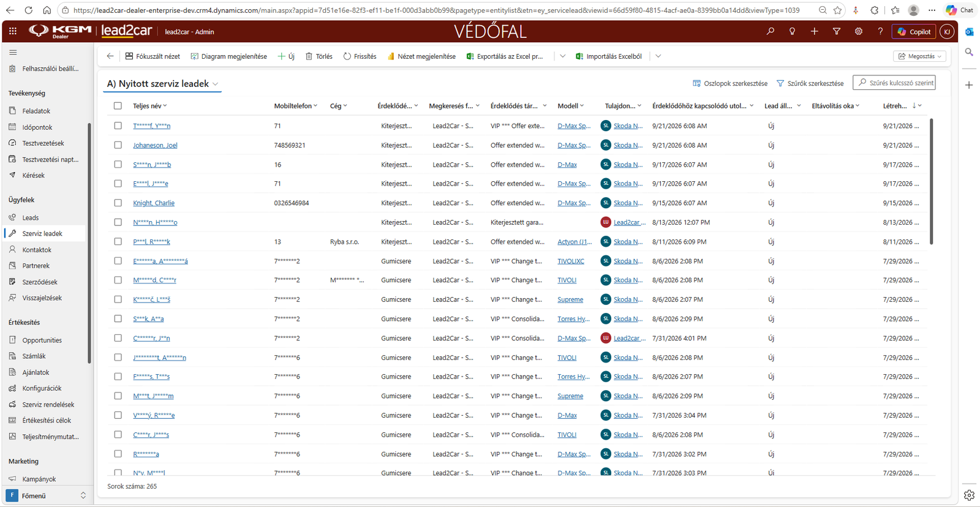Viewport: 980px width, 507px height.
Task: Click the vertical scrollbar of the grid
Action: pos(932,181)
